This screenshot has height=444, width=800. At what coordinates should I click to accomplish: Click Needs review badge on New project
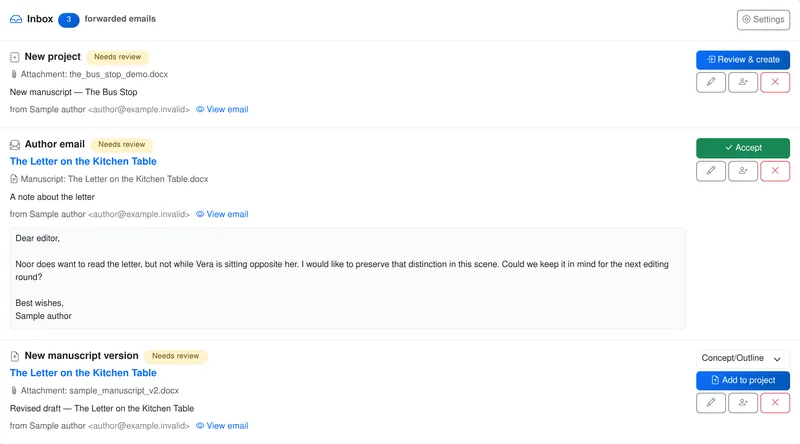click(x=117, y=57)
